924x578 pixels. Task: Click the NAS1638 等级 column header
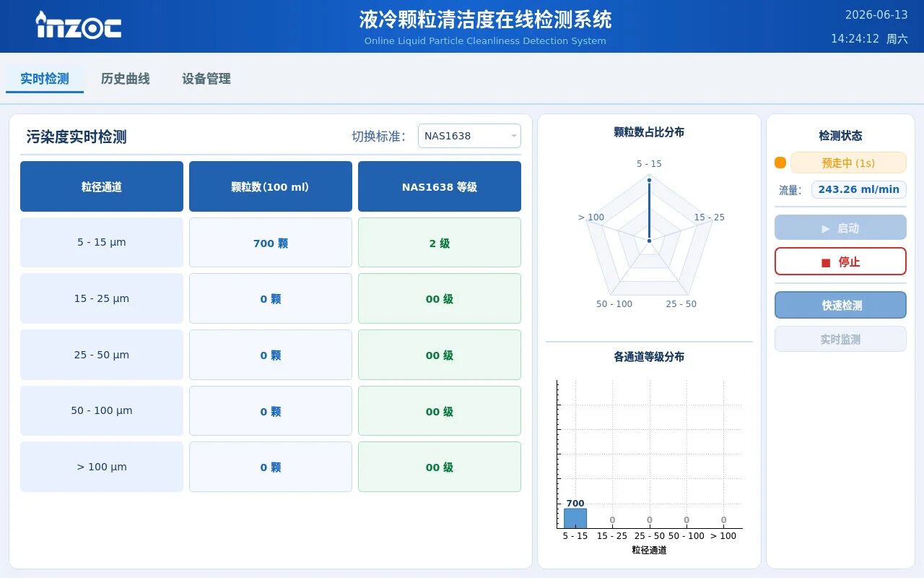click(440, 186)
